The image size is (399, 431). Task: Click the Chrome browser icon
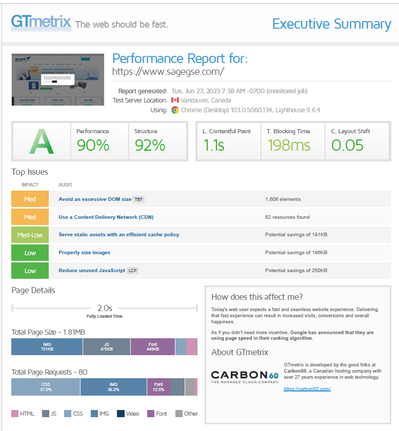[175, 110]
